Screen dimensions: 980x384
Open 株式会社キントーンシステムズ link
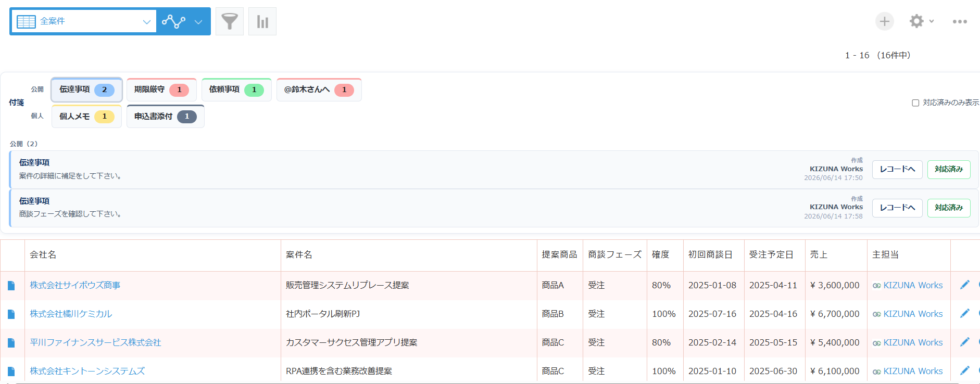(87, 372)
